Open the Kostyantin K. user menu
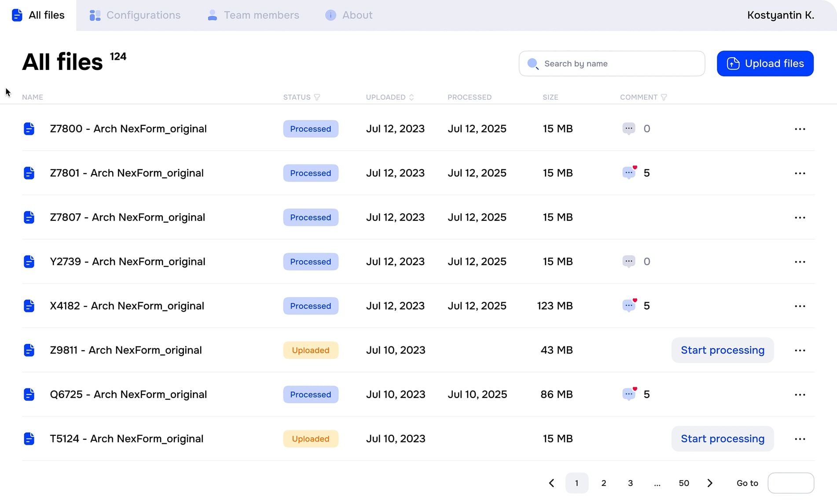 coord(780,15)
